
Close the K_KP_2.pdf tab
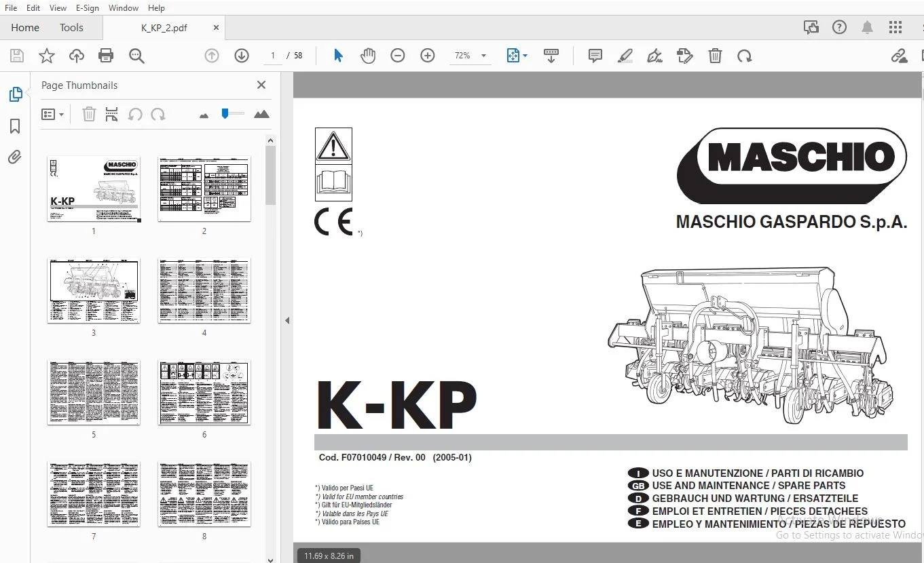coord(217,28)
